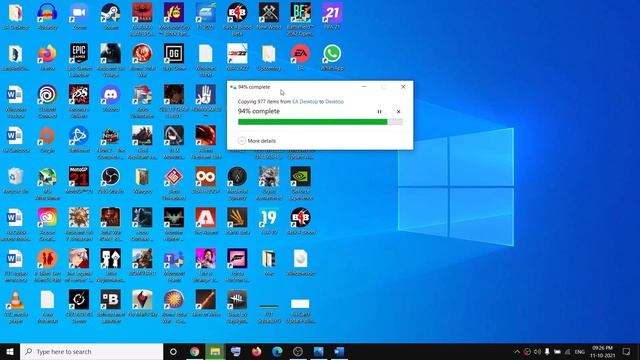The image size is (640, 360).
Task: Open File Explorer from the taskbar
Action: (x=215, y=351)
